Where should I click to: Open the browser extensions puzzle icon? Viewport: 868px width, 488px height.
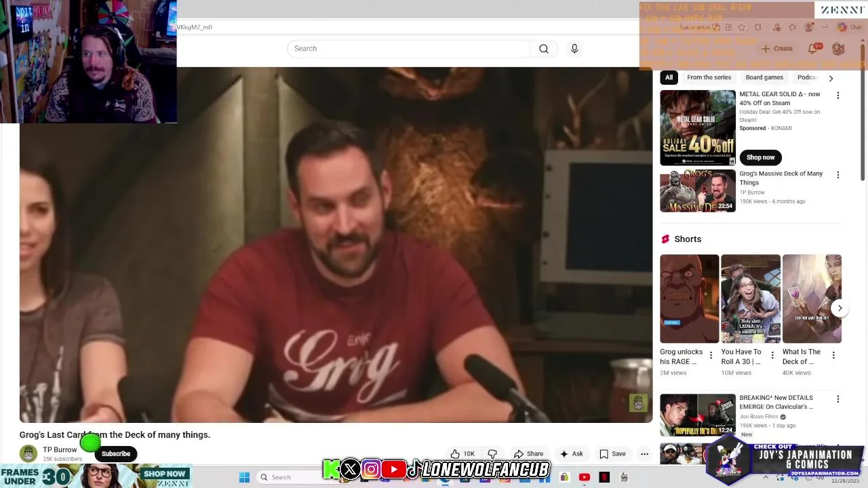[x=758, y=27]
